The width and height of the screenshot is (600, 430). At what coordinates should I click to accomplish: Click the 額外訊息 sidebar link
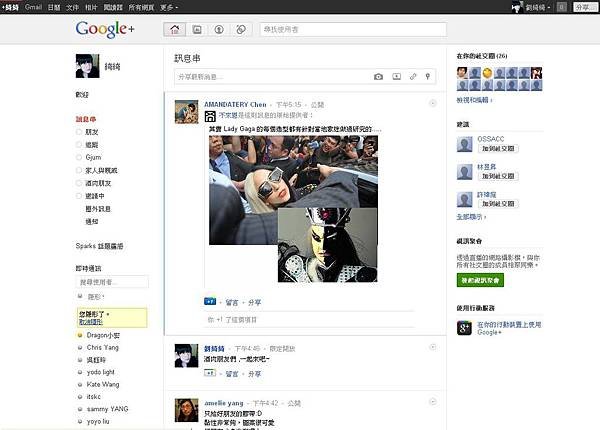click(98, 208)
